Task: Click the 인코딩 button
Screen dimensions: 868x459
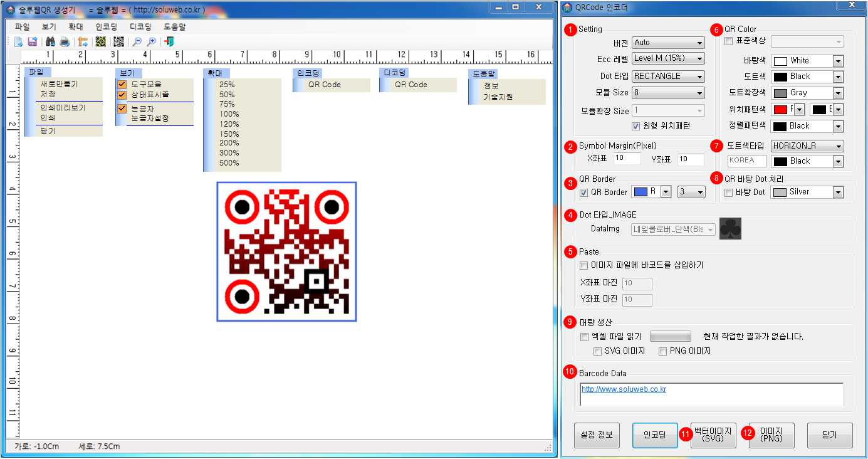Action: point(655,435)
